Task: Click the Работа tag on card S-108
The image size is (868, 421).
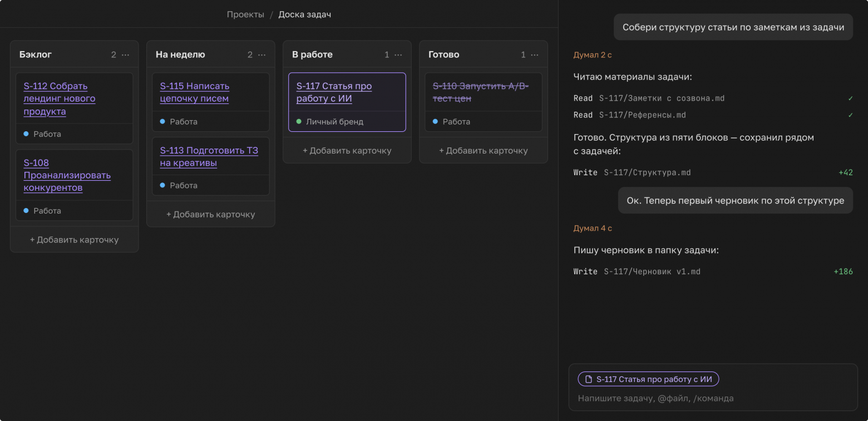Action: tap(43, 211)
